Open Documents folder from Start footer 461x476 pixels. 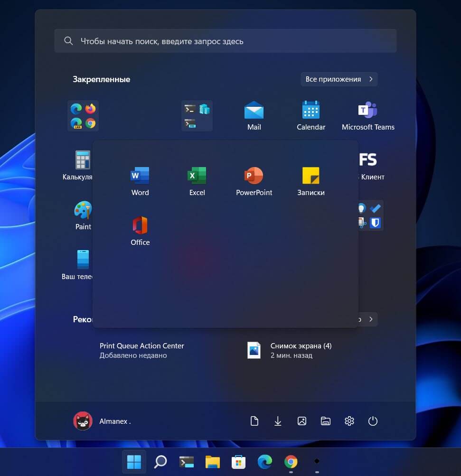coord(254,421)
